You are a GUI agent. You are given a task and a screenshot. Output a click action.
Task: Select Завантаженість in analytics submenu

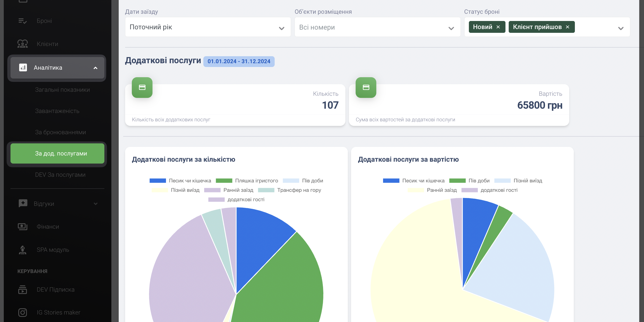(x=57, y=111)
